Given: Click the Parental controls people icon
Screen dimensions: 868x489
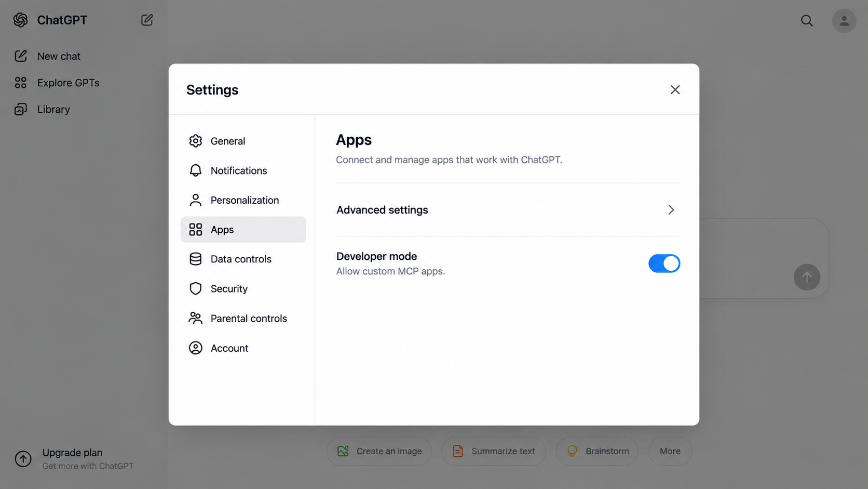Looking at the screenshot, I should point(196,318).
